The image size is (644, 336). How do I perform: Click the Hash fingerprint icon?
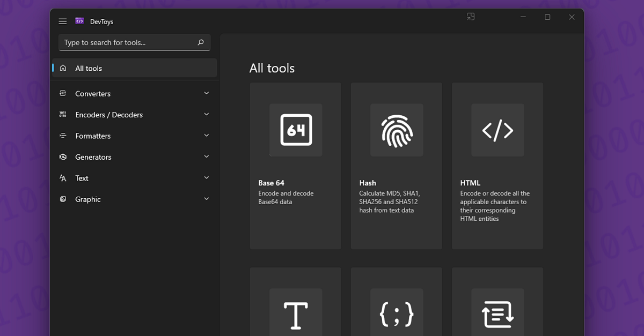tap(397, 130)
